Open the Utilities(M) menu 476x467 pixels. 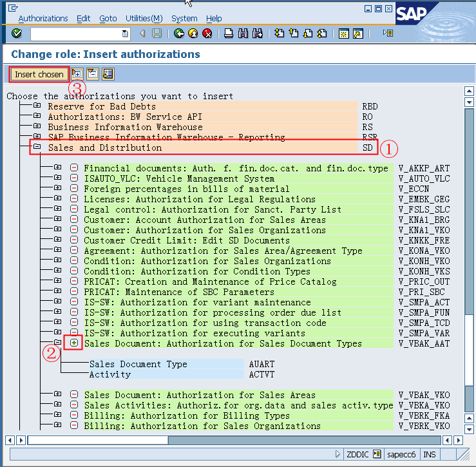point(144,19)
